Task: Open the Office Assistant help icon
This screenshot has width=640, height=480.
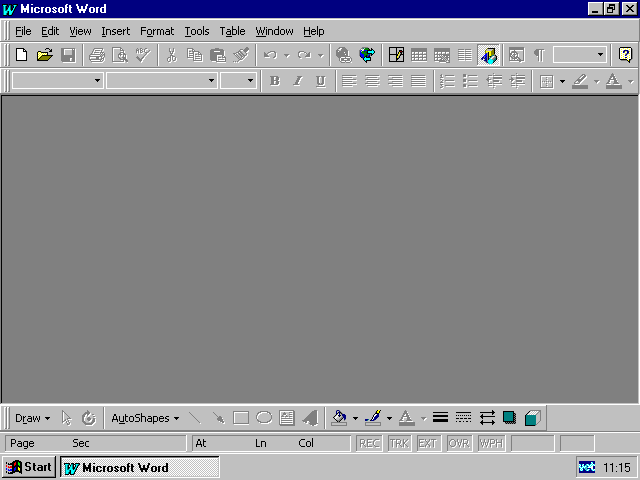Action: click(626, 55)
